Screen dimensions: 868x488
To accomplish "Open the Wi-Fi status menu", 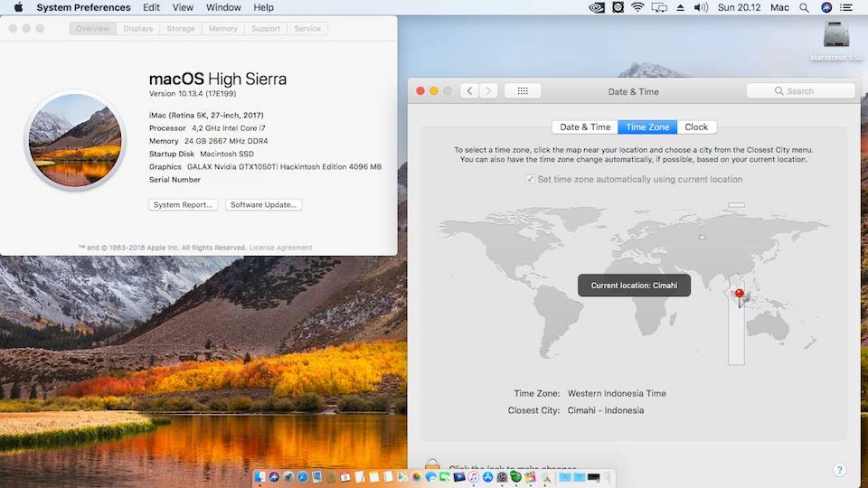I will (637, 7).
